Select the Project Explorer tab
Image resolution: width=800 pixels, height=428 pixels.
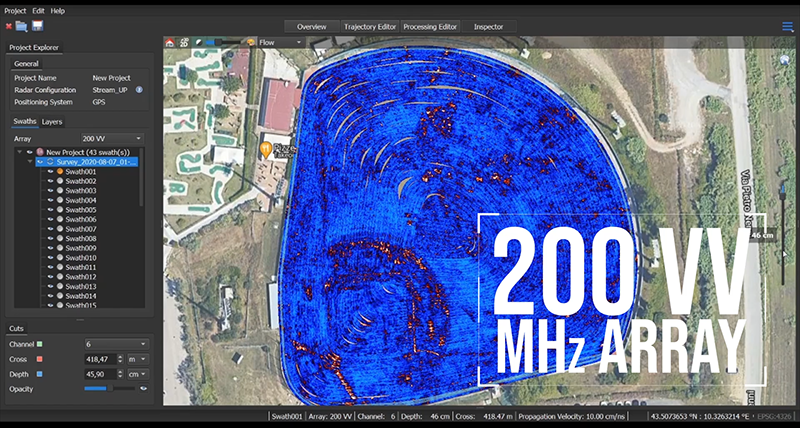click(34, 47)
